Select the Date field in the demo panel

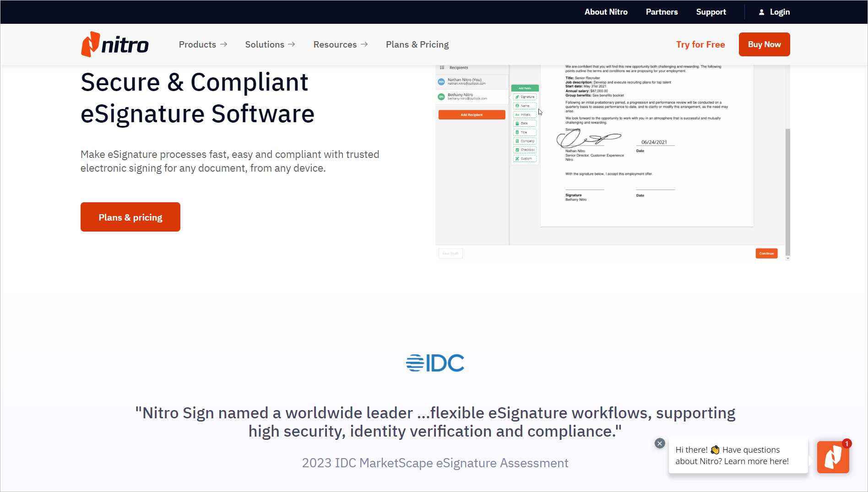tap(525, 124)
